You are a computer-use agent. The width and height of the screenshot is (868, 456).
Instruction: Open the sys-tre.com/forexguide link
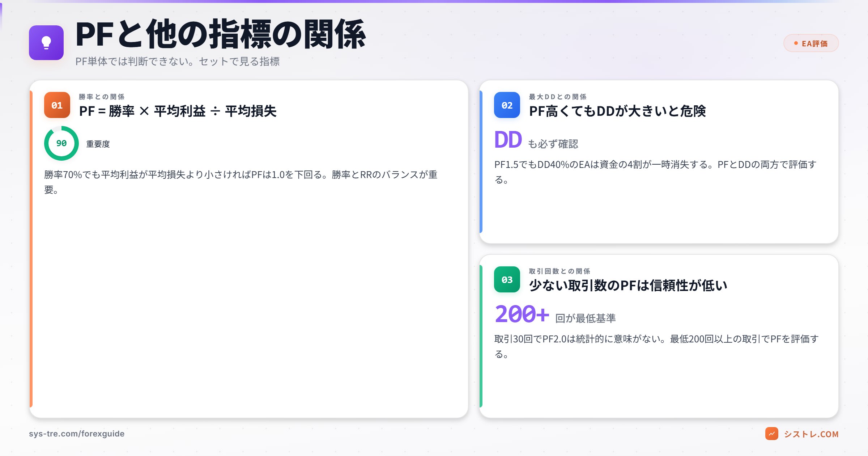pos(77,433)
